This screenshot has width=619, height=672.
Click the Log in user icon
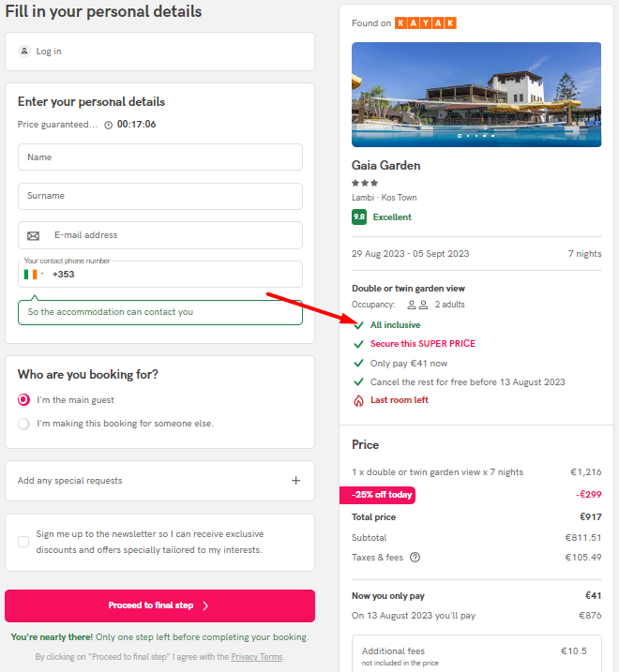pyautogui.click(x=24, y=51)
